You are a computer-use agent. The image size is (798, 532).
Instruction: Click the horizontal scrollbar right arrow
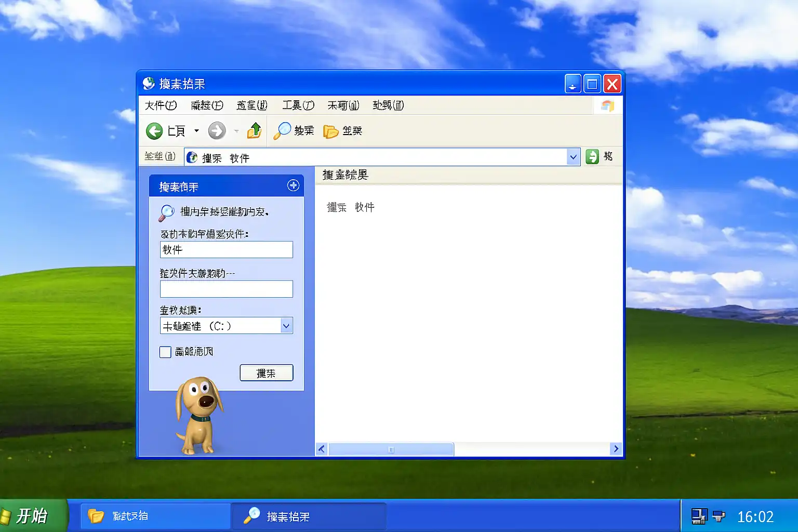616,449
